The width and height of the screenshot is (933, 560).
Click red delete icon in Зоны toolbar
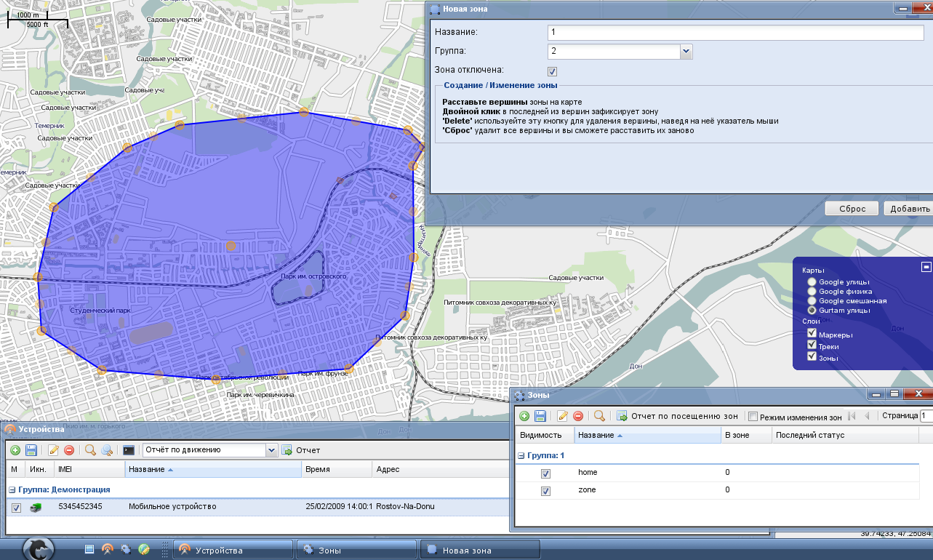coord(578,416)
